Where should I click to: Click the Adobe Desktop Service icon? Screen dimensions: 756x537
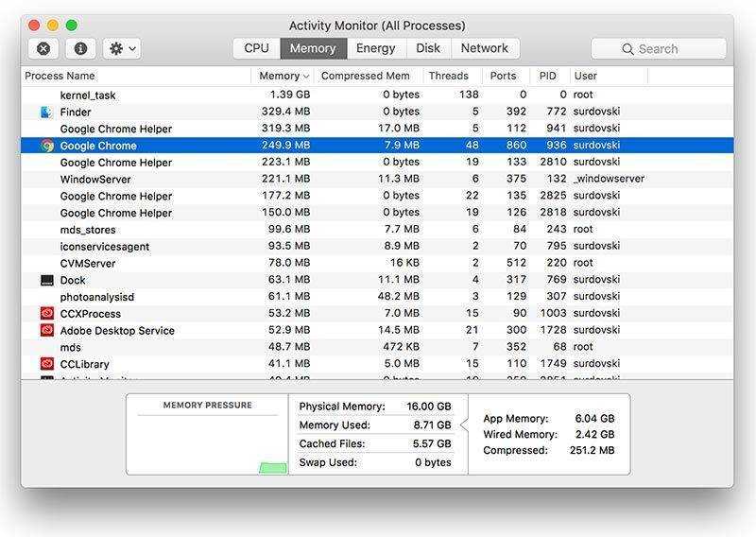click(x=46, y=331)
